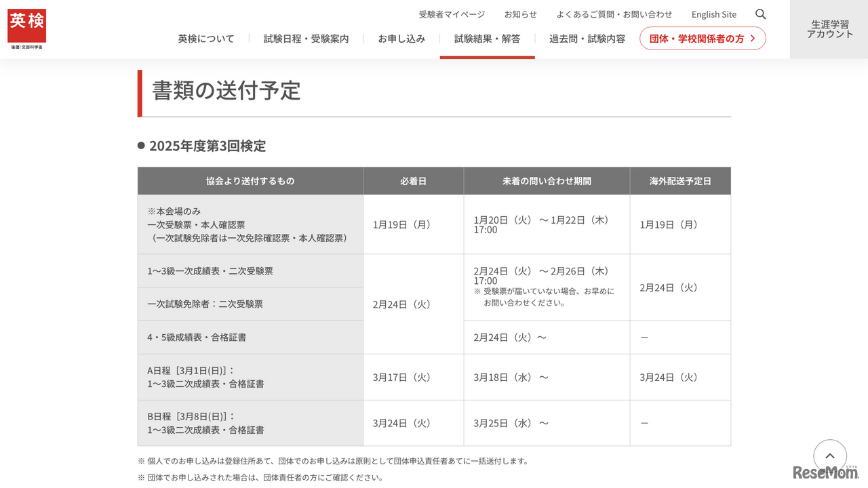Open the 生涯学習アカウント panel

(829, 29)
